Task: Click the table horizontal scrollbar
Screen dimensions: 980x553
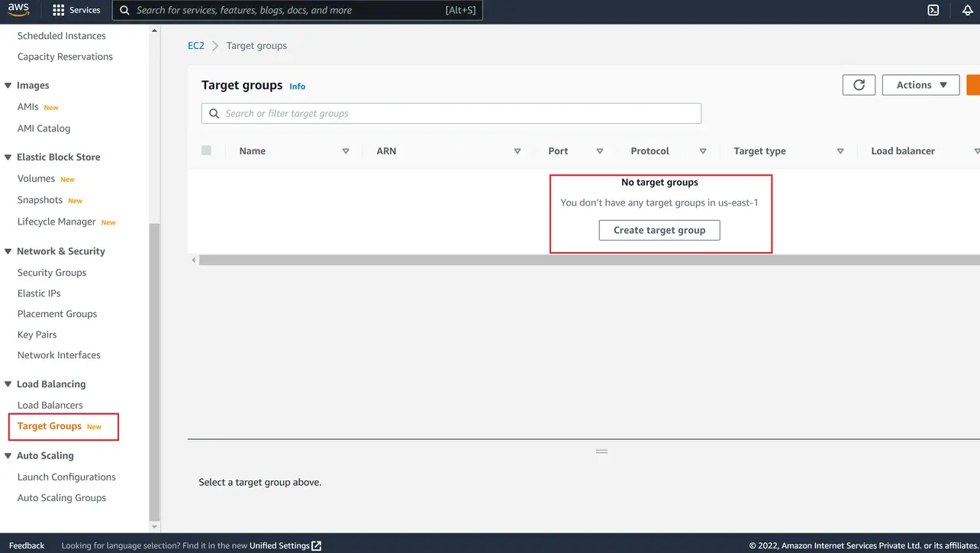Action: (589, 260)
